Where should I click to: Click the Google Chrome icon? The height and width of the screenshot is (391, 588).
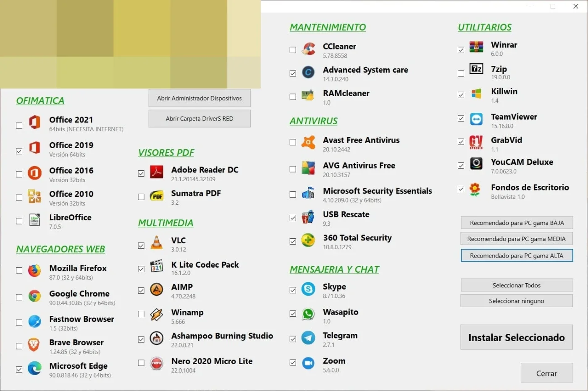pos(34,296)
